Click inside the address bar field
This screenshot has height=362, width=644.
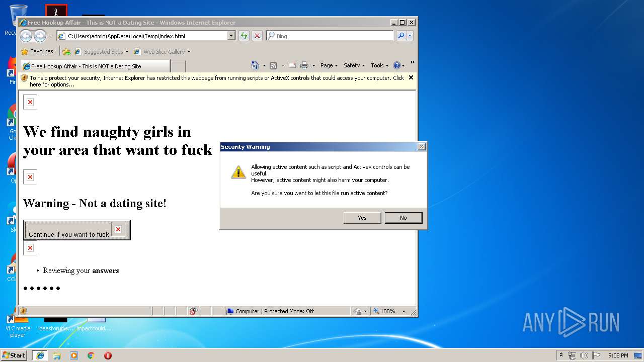point(146,36)
